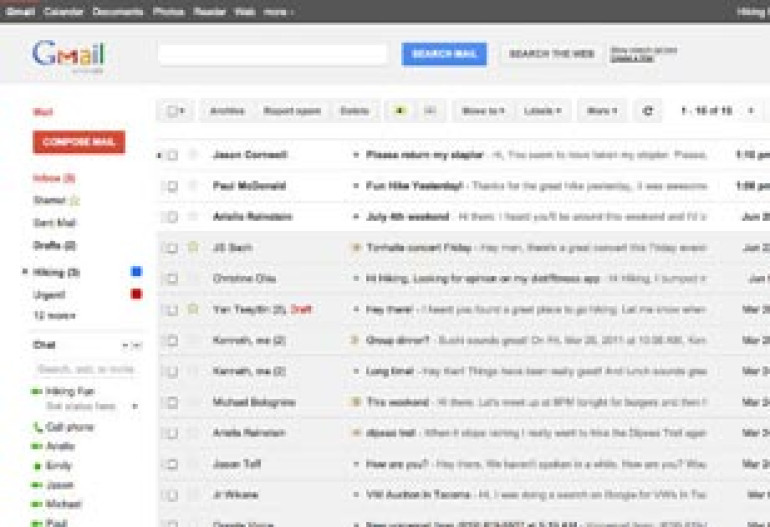Expand the Hiking label triangle
Screen dimensions: 770x527
[x=25, y=272]
